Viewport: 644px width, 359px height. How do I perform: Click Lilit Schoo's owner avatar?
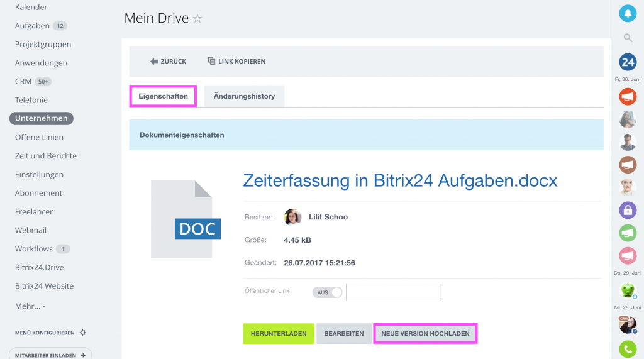[292, 217]
